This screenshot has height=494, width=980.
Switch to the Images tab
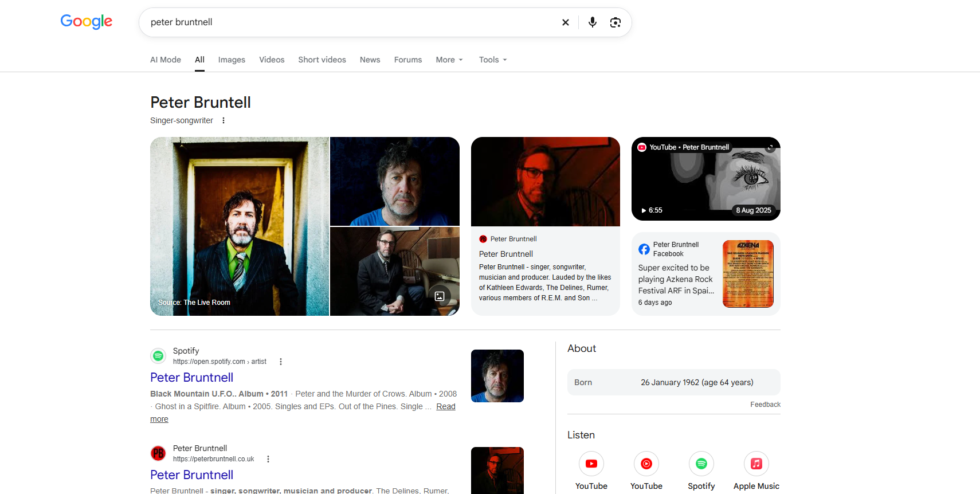click(x=232, y=60)
